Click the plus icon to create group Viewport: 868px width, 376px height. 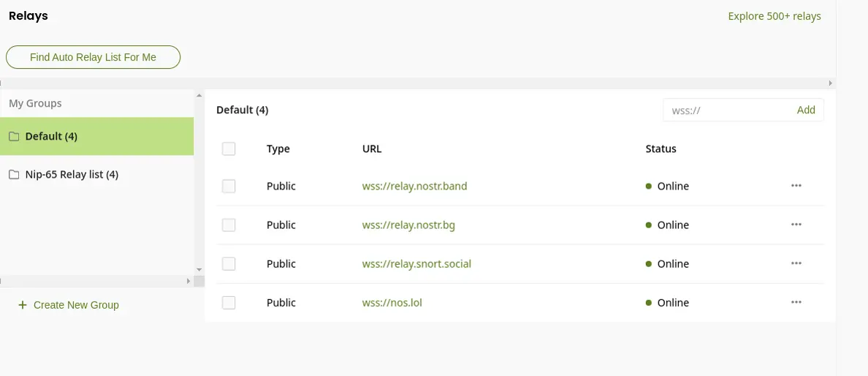[x=23, y=305]
